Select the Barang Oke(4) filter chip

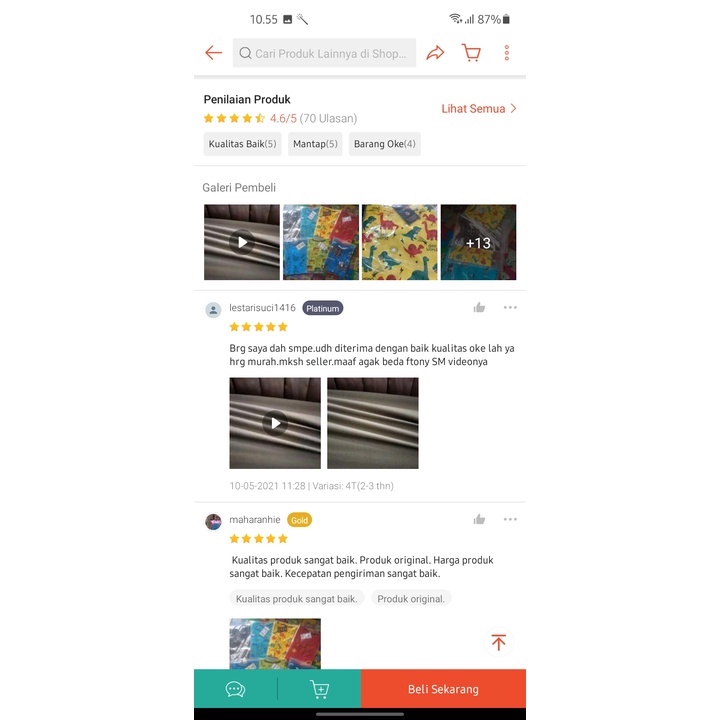pos(384,144)
